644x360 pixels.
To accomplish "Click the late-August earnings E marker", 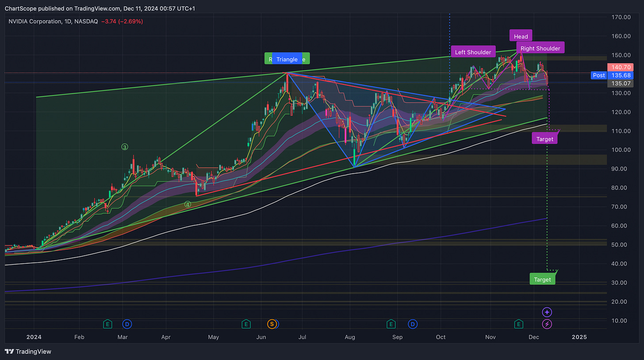I will coord(391,324).
